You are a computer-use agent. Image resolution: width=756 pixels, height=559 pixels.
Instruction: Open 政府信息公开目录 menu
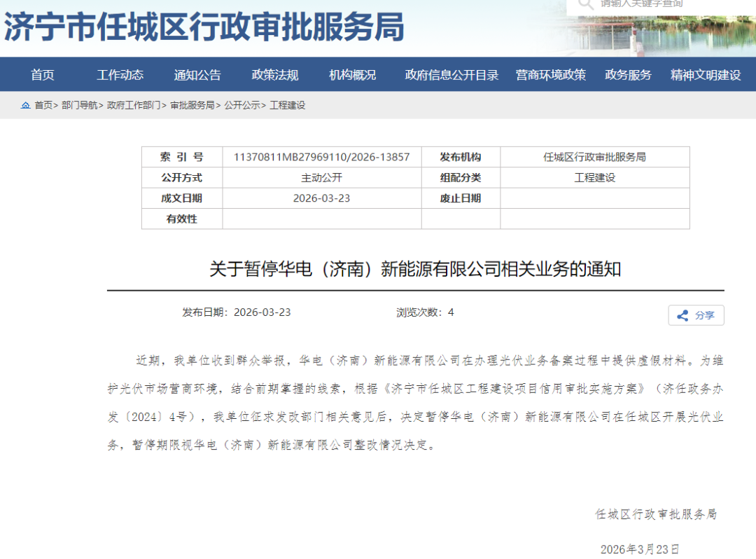tap(451, 75)
